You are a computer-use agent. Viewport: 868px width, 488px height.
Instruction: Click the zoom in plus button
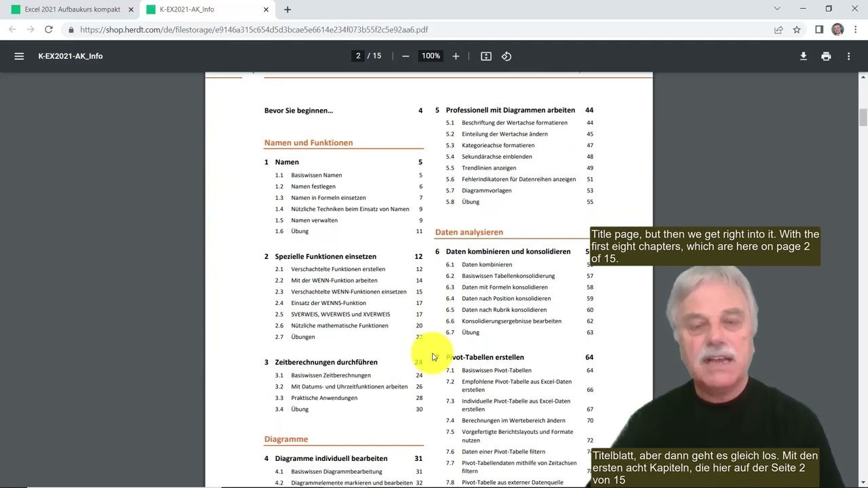pos(456,56)
